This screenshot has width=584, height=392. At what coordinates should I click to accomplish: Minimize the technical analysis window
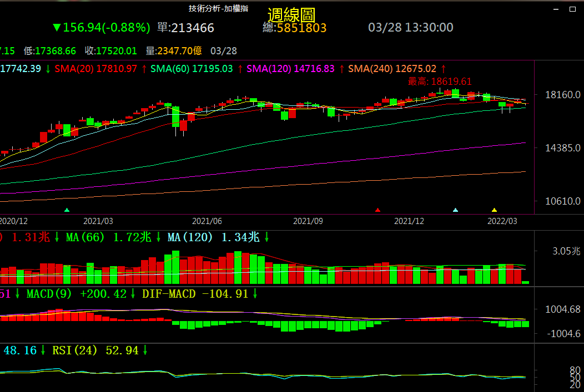coord(557,9)
